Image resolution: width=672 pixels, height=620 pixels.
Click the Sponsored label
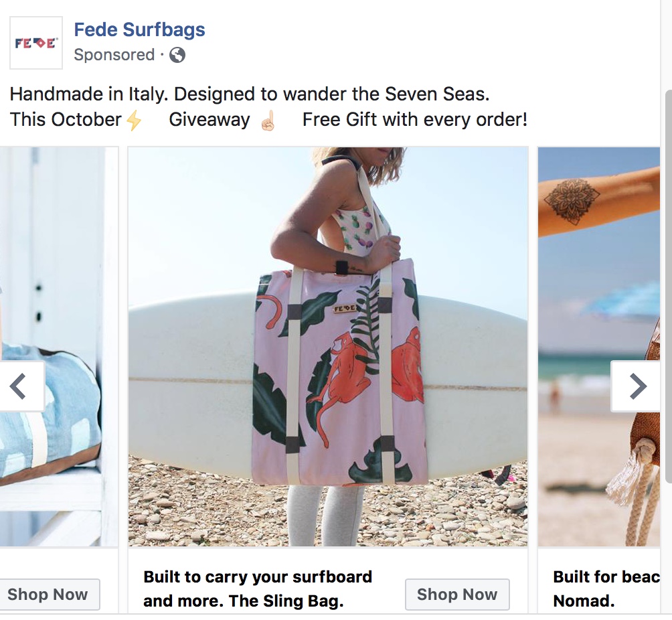pyautogui.click(x=114, y=55)
